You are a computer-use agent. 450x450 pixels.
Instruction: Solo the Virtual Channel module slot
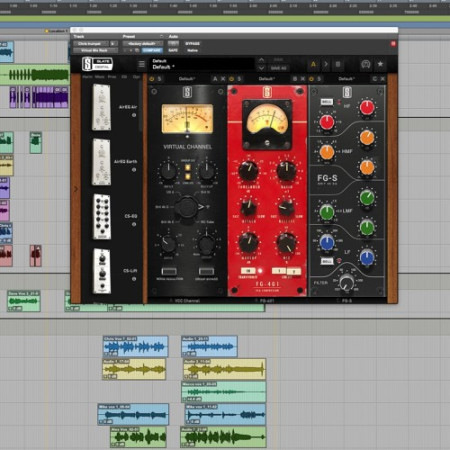coord(159,79)
